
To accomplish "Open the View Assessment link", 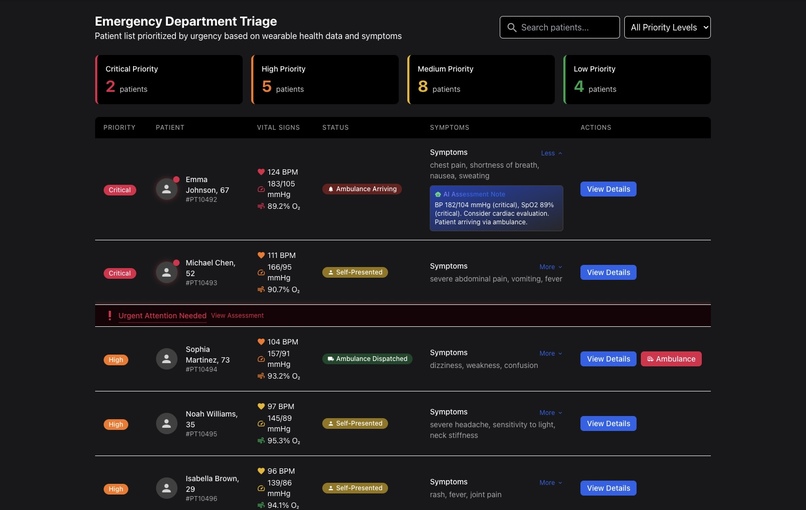I will 237,316.
